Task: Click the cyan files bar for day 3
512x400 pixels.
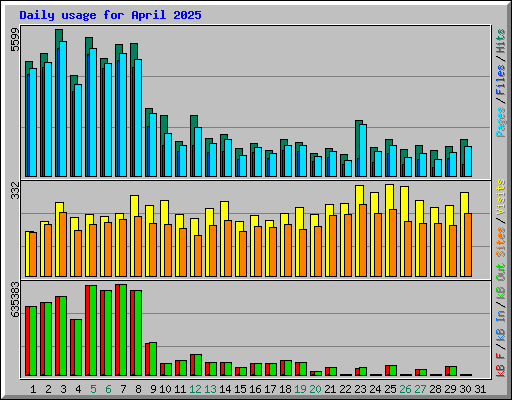Action: click(x=63, y=109)
